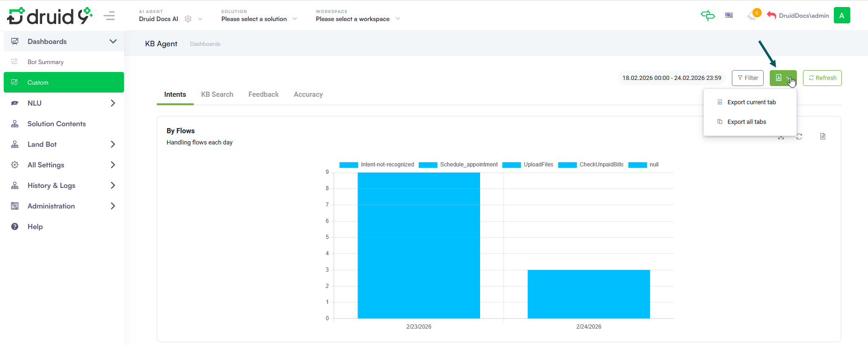Click the By Flows chart refresh icon
Viewport: 868px width, 345px height.
point(799,137)
